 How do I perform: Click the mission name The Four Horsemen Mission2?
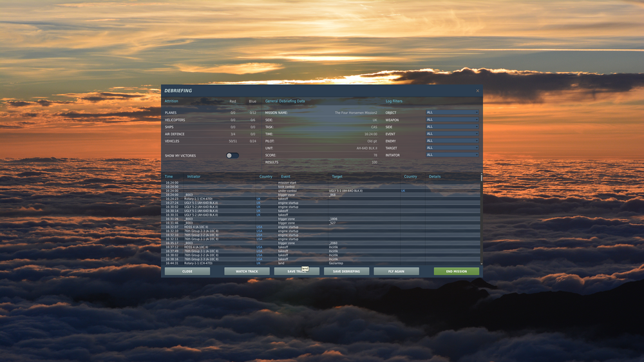(x=355, y=113)
